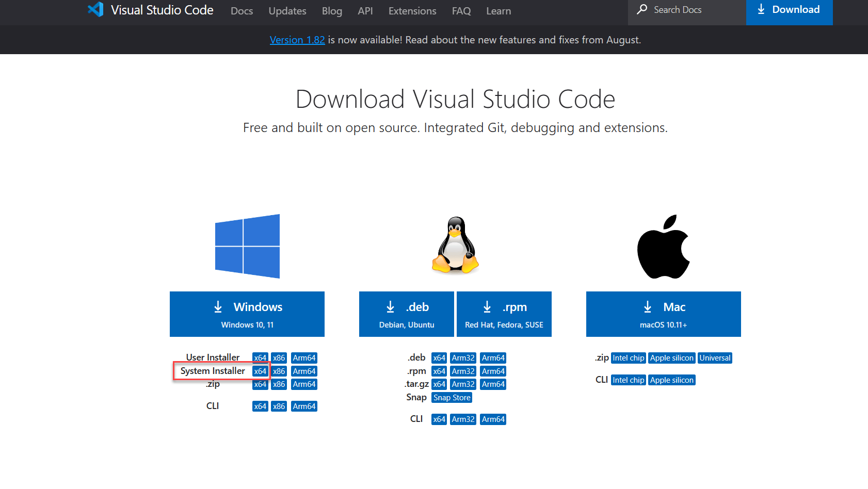Click the big Mac download button
The image size is (868, 489).
[x=663, y=314]
